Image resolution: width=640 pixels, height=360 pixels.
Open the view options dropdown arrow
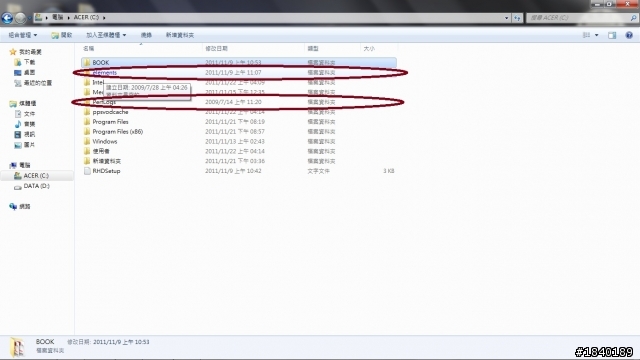(x=597, y=35)
